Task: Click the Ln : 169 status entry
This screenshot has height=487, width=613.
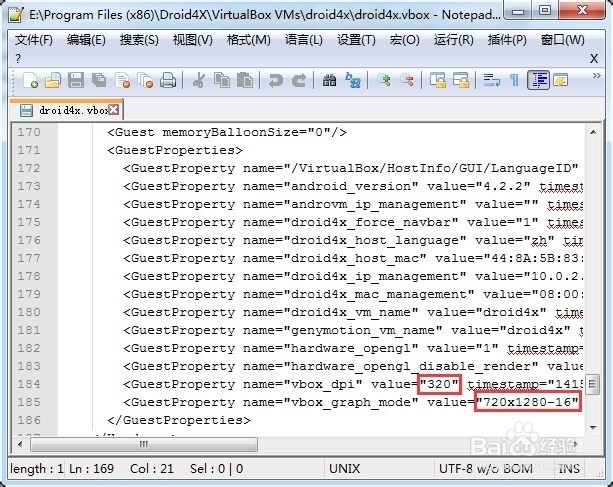Action: (91, 469)
